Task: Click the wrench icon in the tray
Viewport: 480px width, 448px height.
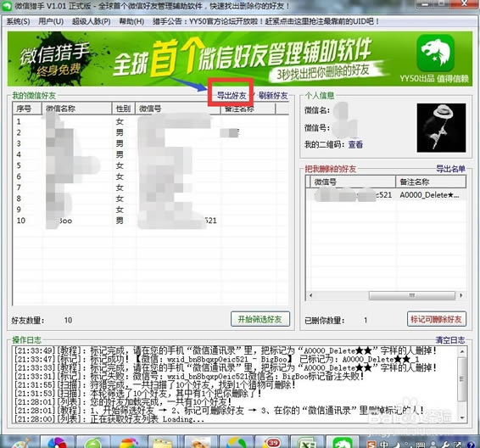Action: (x=446, y=444)
